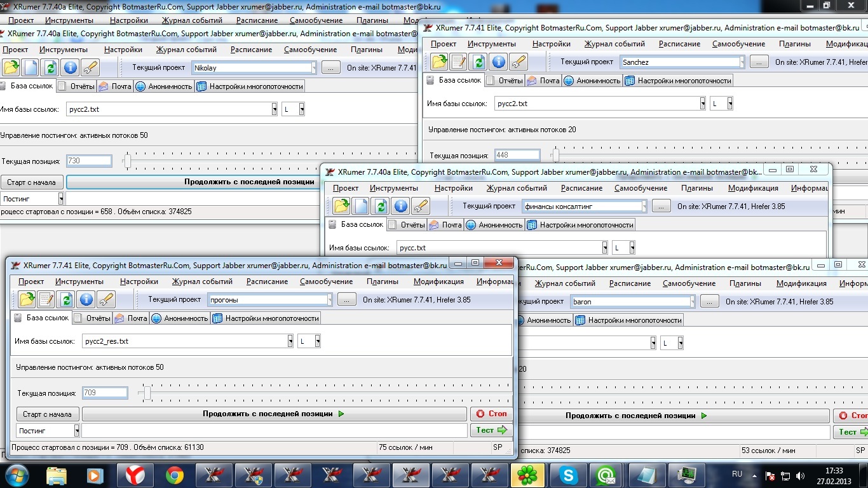The image size is (868, 488).
Task: Click the position slider handle in Sanchez window
Action: point(555,155)
